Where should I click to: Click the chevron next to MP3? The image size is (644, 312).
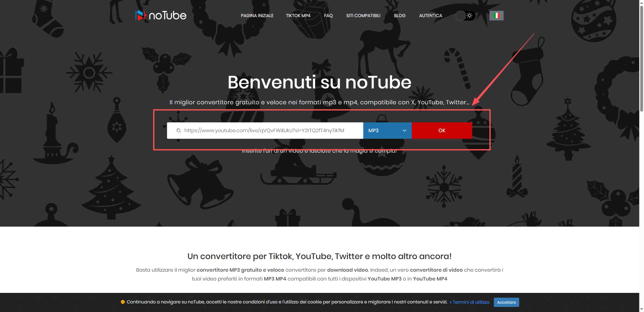404,130
